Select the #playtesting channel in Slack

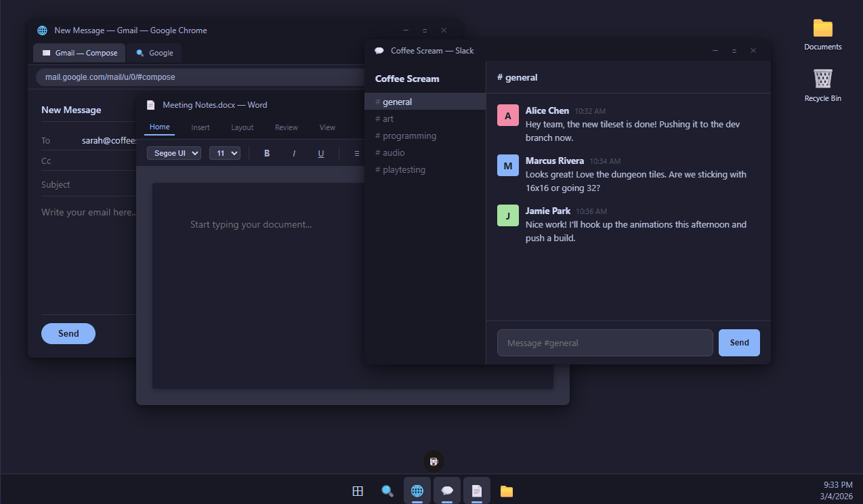pyautogui.click(x=400, y=169)
